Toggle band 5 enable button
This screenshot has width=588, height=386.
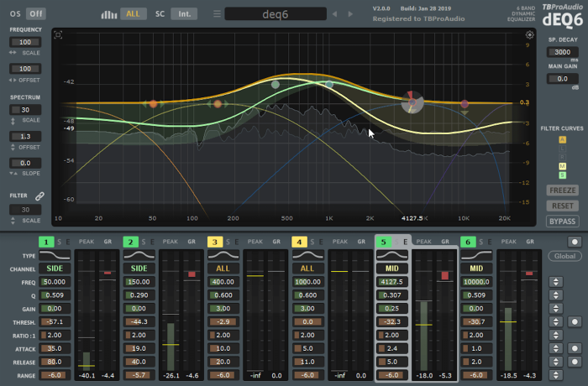pos(384,243)
